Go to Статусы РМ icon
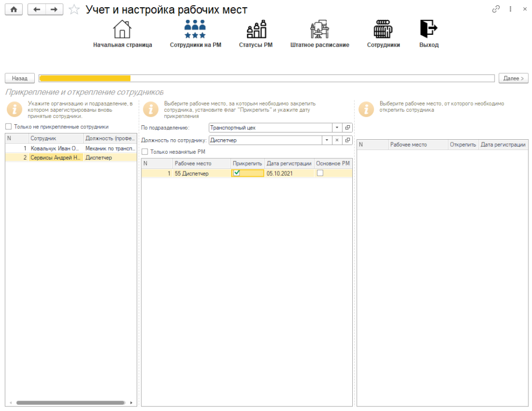Image resolution: width=532 pixels, height=411 pixels. click(x=256, y=30)
